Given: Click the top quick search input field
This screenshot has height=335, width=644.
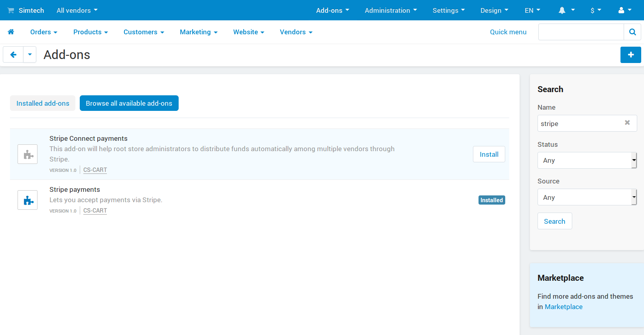Looking at the screenshot, I should (x=581, y=32).
